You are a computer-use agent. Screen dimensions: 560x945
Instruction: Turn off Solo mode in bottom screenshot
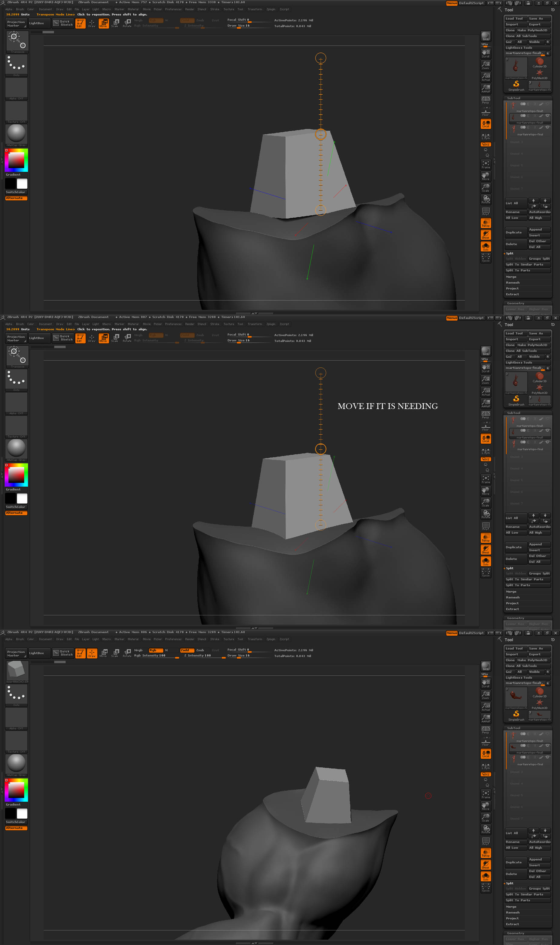[x=486, y=876]
